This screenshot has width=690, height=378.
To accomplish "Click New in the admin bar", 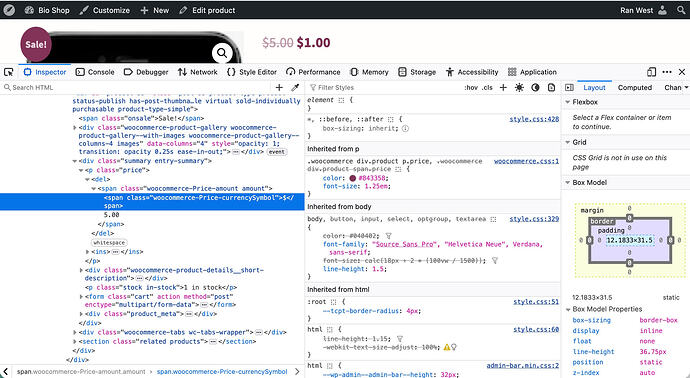I will 154,10.
